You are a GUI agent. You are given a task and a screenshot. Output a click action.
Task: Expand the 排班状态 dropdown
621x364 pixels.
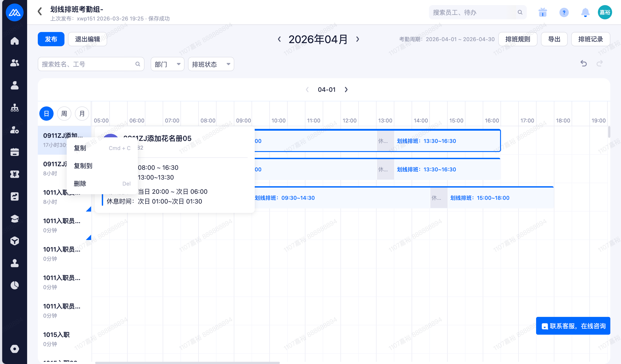coord(211,64)
